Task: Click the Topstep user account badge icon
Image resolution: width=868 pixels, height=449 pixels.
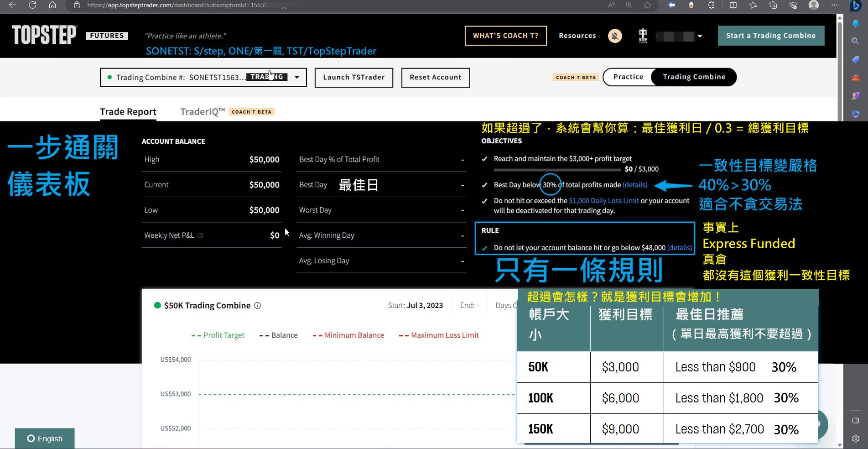Action: (643, 36)
